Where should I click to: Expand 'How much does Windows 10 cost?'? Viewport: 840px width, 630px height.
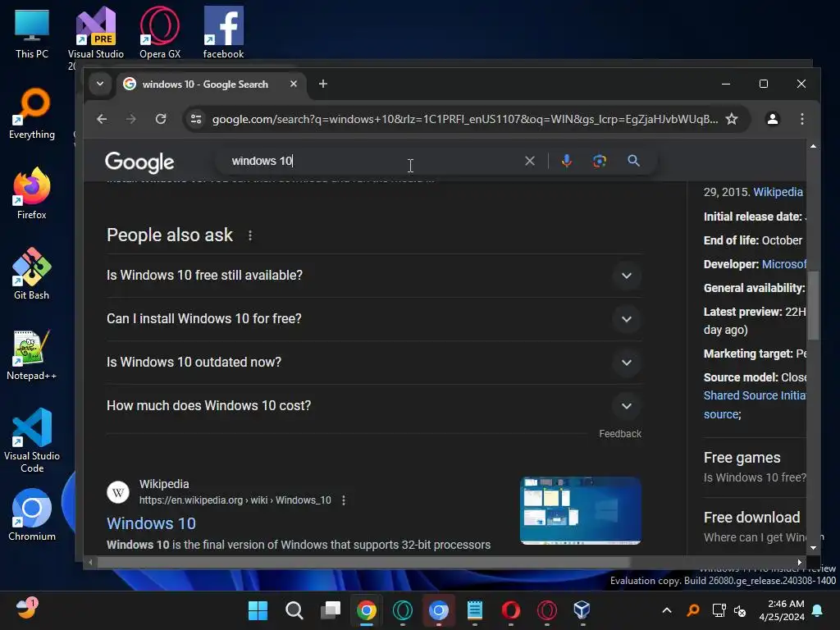(373, 405)
